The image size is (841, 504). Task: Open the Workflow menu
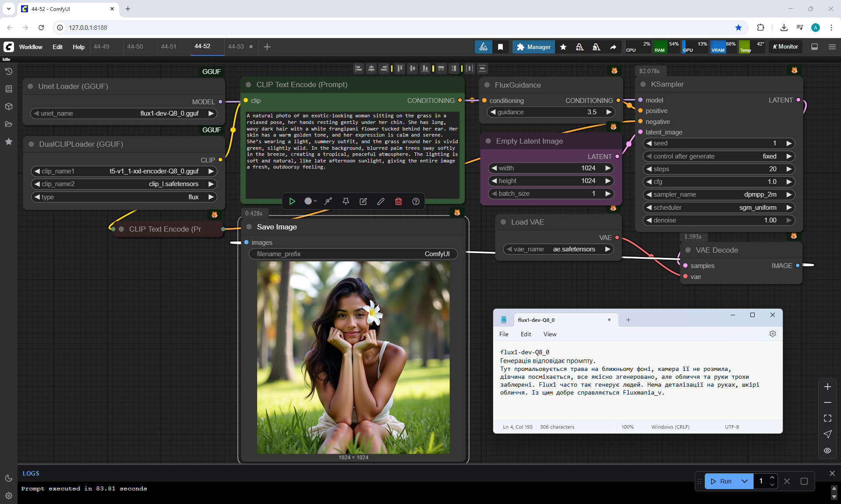(31, 47)
